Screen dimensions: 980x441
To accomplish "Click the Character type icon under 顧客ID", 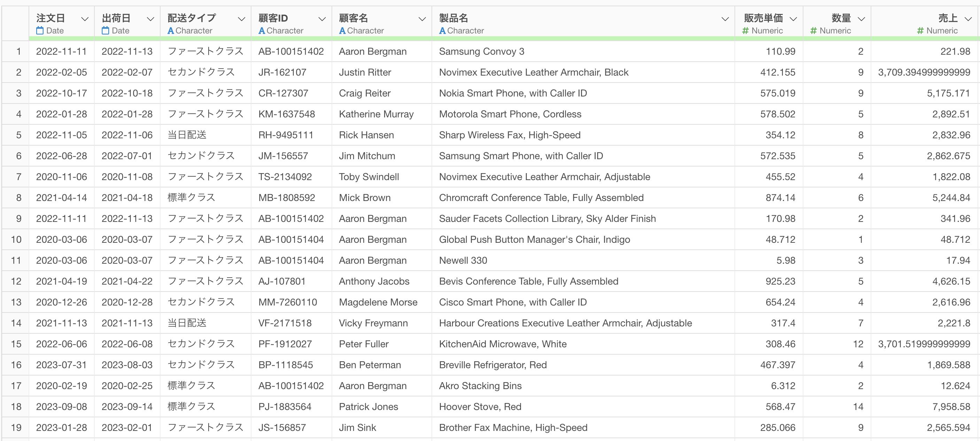I will coord(262,30).
